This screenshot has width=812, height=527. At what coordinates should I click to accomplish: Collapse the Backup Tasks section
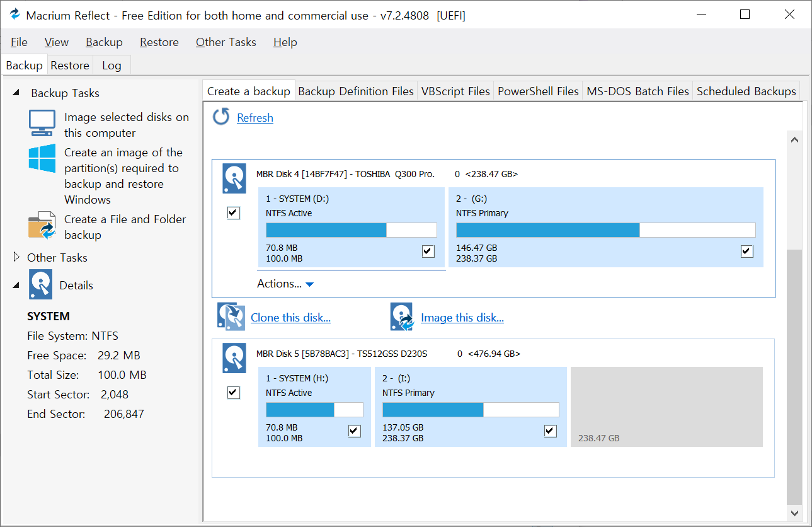pos(16,93)
